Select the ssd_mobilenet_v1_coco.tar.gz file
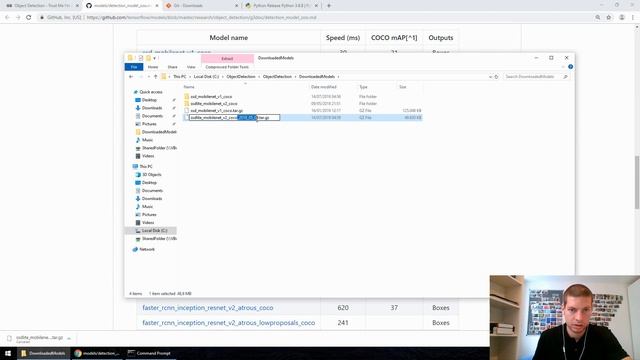The width and height of the screenshot is (640, 360). (216, 111)
